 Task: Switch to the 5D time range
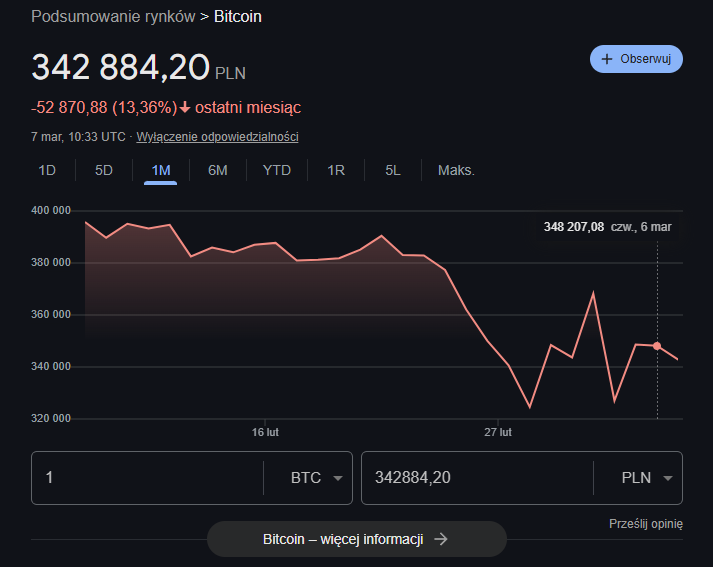click(x=104, y=170)
